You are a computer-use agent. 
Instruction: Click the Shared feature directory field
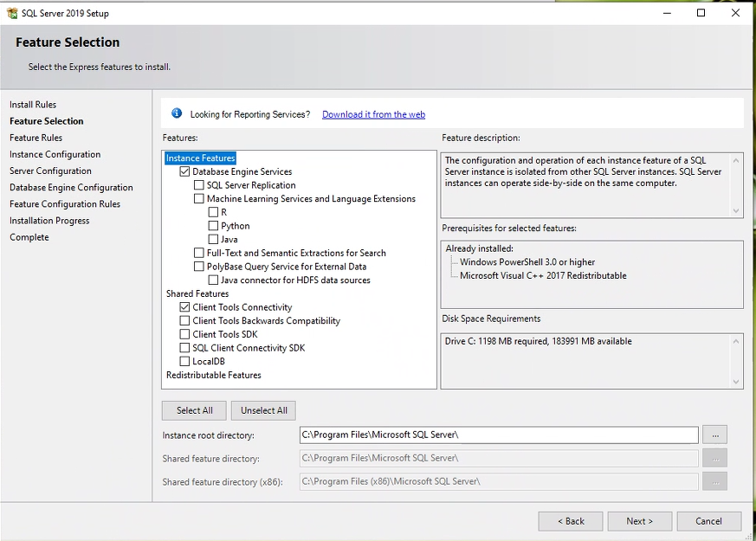tap(499, 458)
